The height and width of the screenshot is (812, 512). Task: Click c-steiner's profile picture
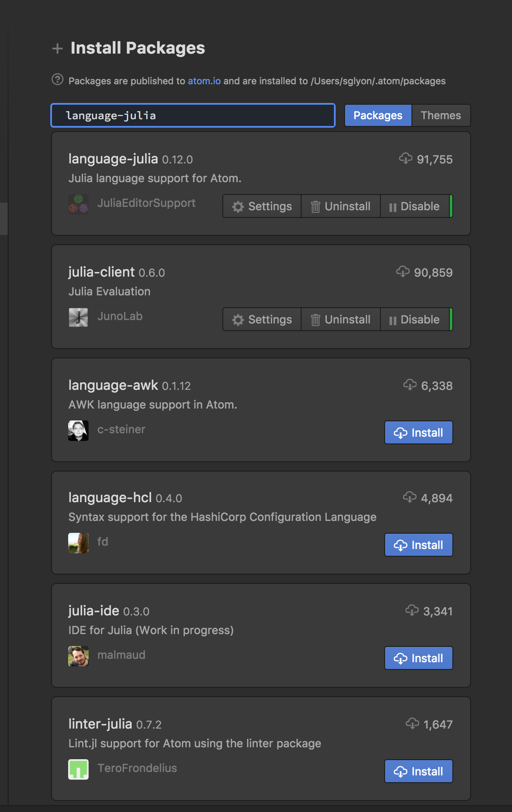(x=78, y=430)
